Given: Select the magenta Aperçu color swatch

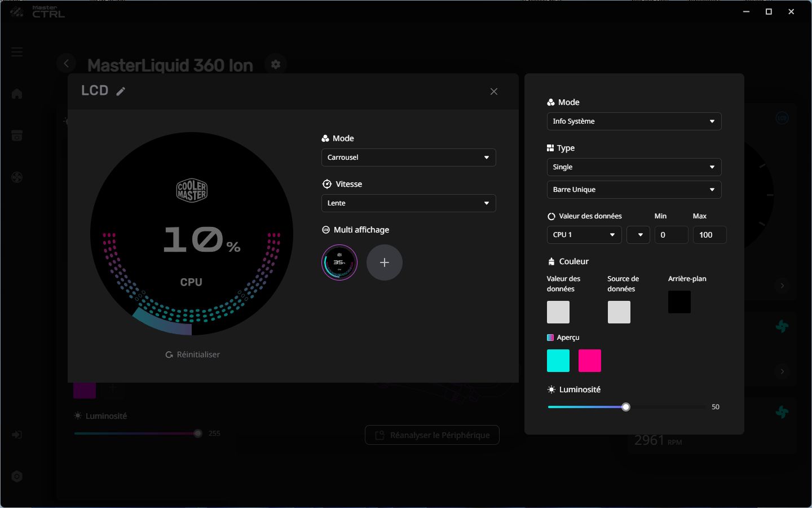Looking at the screenshot, I should tap(590, 361).
